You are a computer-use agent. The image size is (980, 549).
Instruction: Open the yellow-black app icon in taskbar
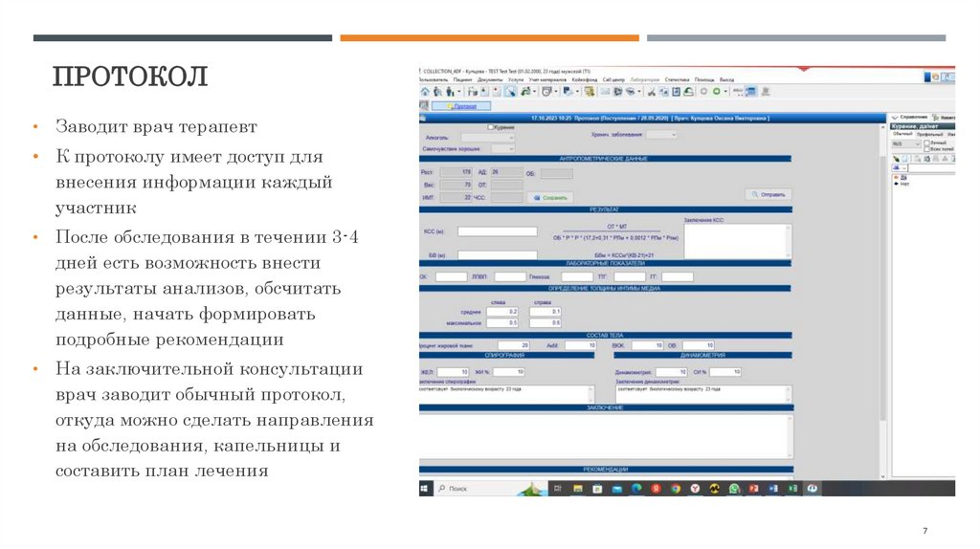tap(714, 489)
